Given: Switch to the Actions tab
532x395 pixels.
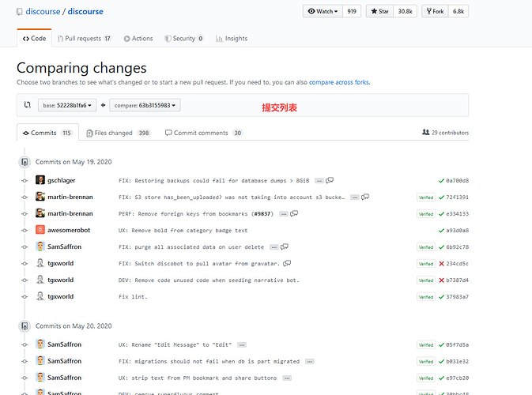Looking at the screenshot, I should pyautogui.click(x=138, y=38).
